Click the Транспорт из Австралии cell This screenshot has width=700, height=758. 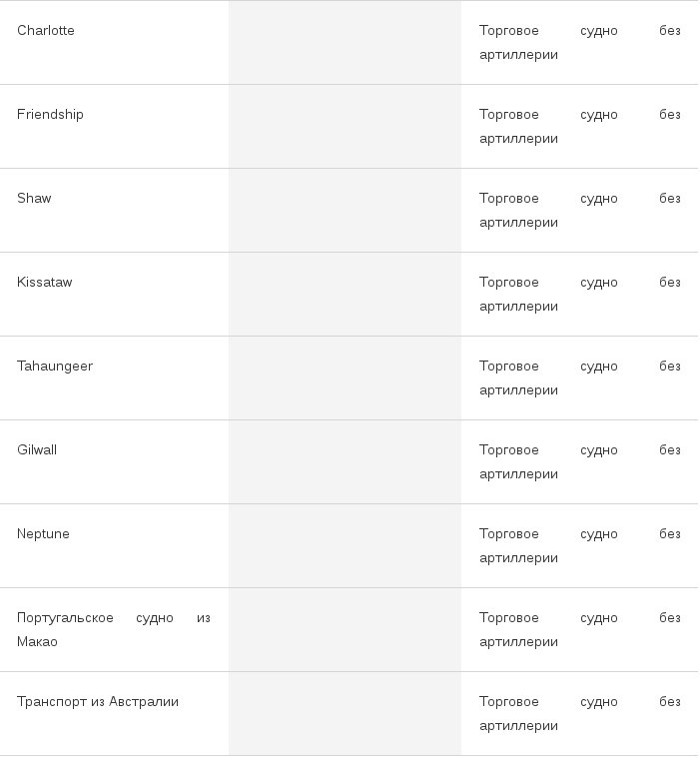click(x=115, y=713)
